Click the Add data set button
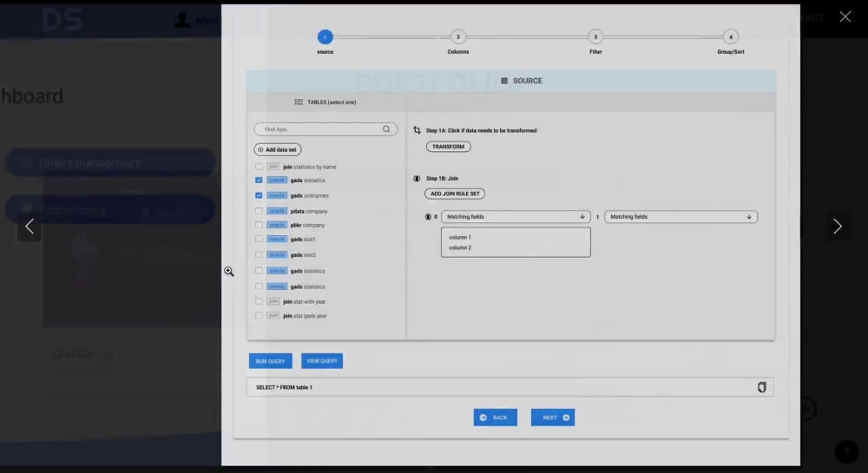Screen dimensions: 868x473 (x=278, y=149)
